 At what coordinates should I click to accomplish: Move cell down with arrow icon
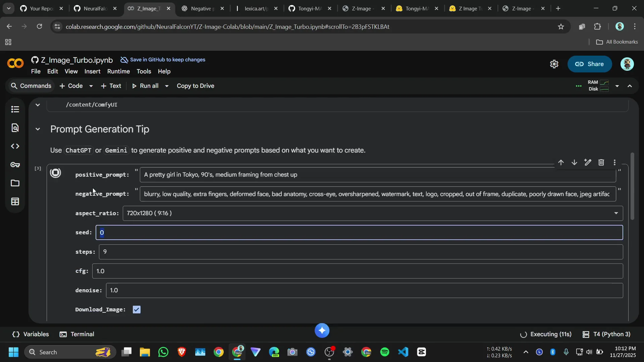coord(574,163)
